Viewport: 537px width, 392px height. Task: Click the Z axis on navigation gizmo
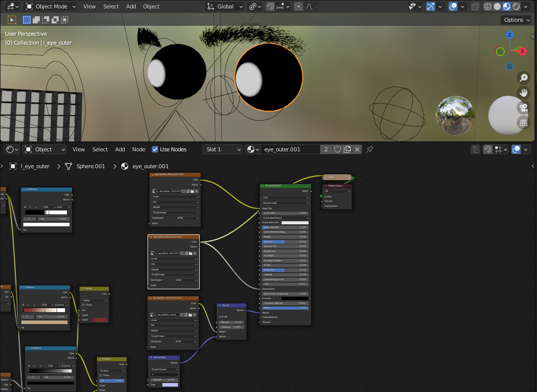click(x=509, y=35)
